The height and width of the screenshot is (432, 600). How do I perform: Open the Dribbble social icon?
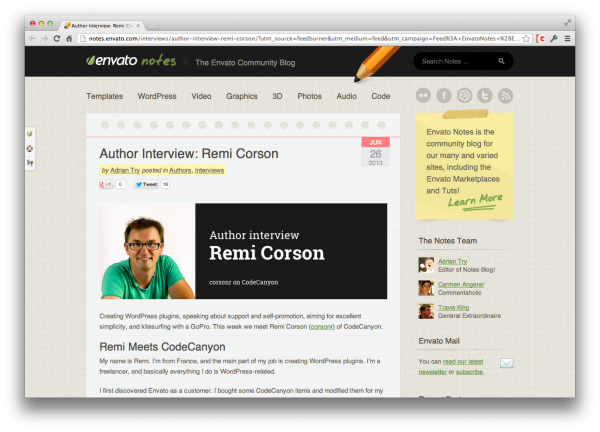pos(465,96)
